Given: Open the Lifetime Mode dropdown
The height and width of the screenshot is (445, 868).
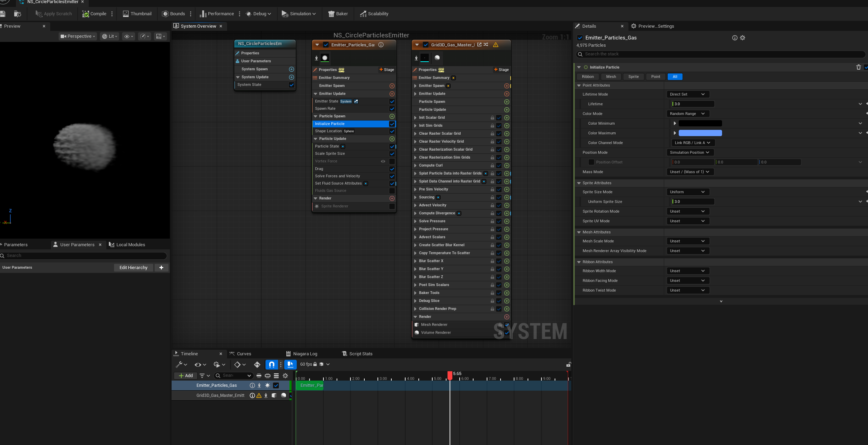Looking at the screenshot, I should pos(687,94).
